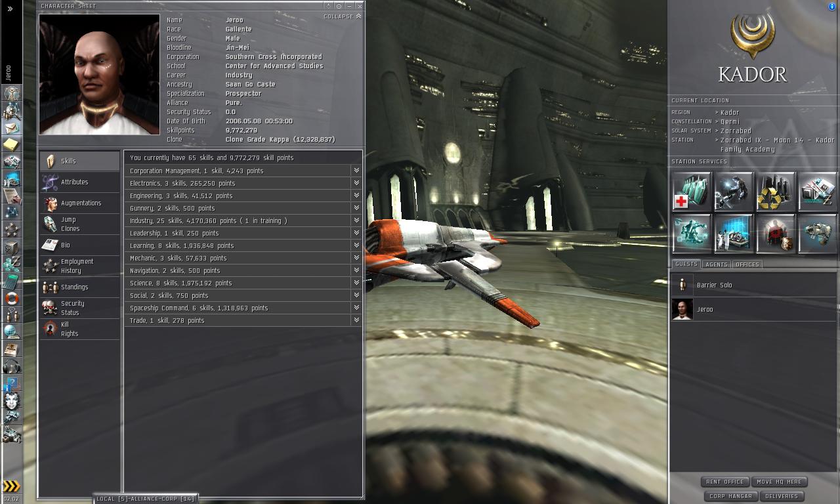Open the yellow notepad sidebar icon
The width and height of the screenshot is (840, 504).
click(12, 144)
